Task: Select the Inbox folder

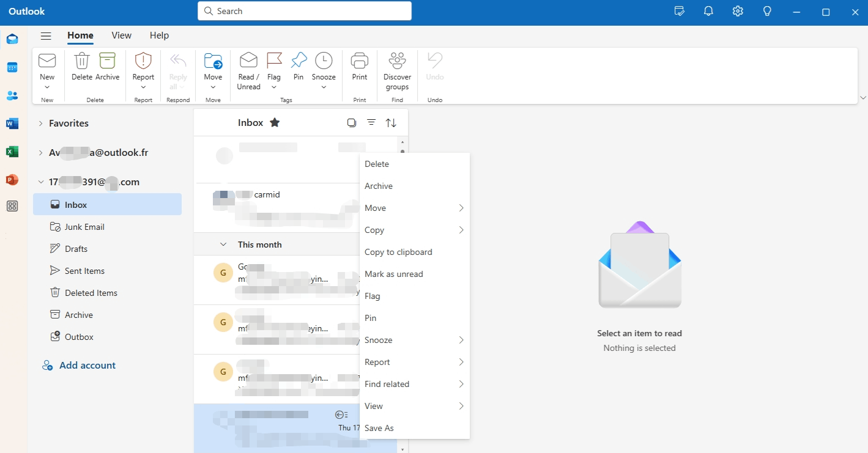Action: click(107, 205)
